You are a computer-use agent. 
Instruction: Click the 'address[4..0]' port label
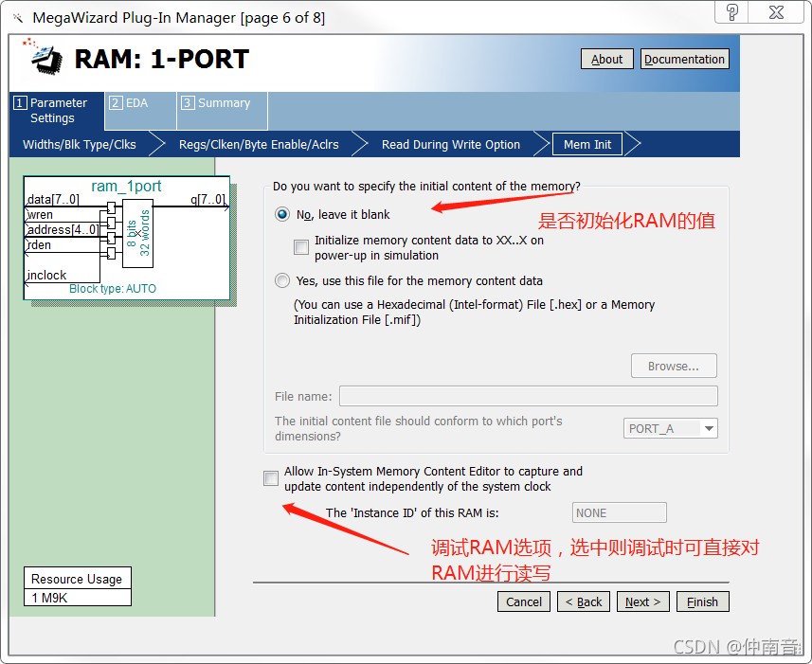point(63,229)
